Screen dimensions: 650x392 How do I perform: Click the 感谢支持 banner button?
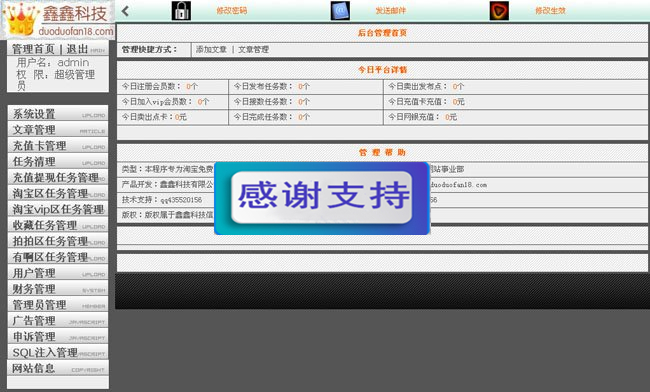click(x=322, y=196)
